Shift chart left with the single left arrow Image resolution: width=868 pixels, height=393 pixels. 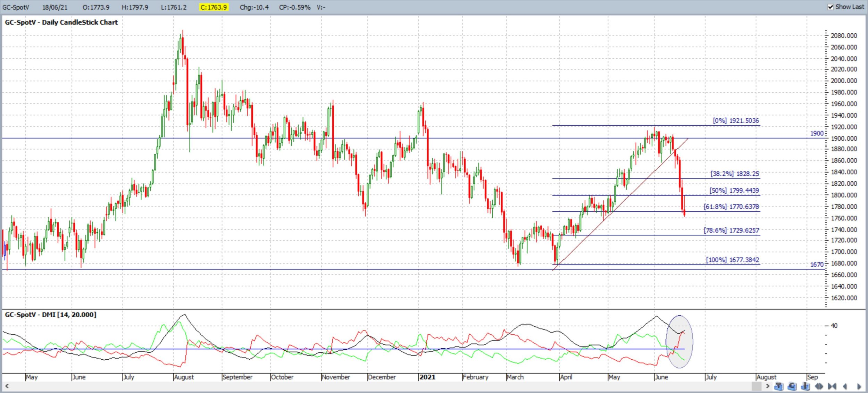[845, 386]
